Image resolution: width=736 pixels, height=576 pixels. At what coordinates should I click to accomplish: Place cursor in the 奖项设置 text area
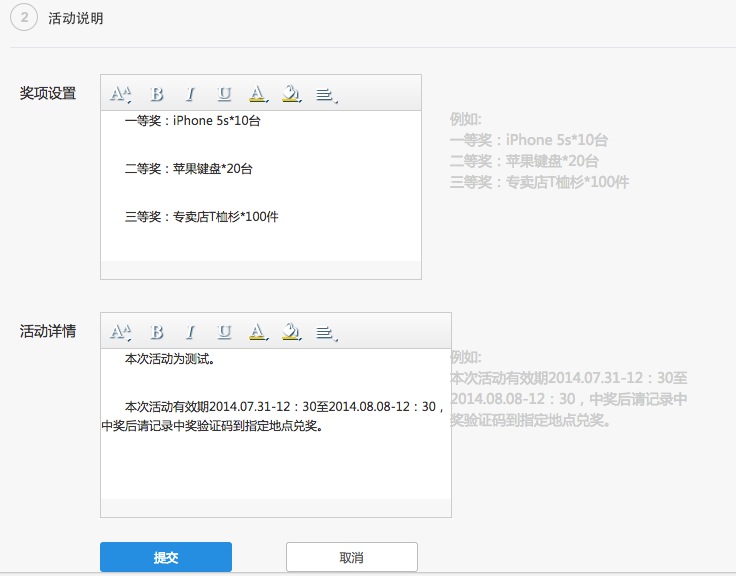[x=260, y=240]
